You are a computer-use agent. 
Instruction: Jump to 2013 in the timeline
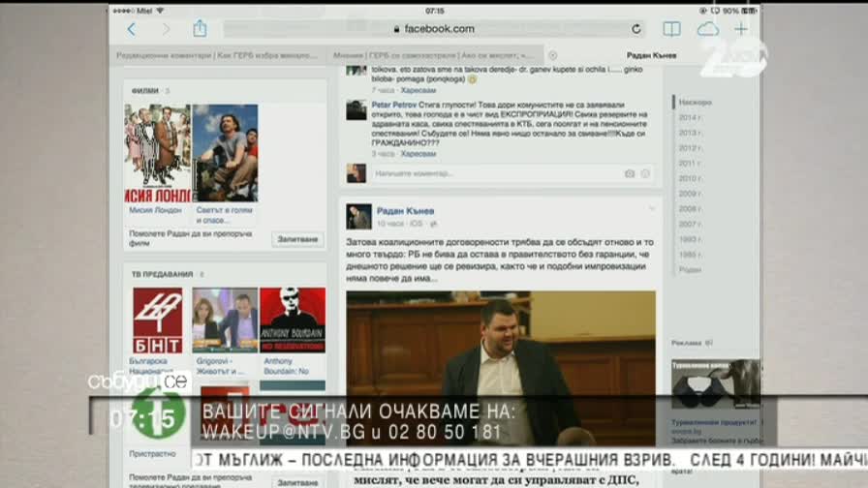coord(690,133)
